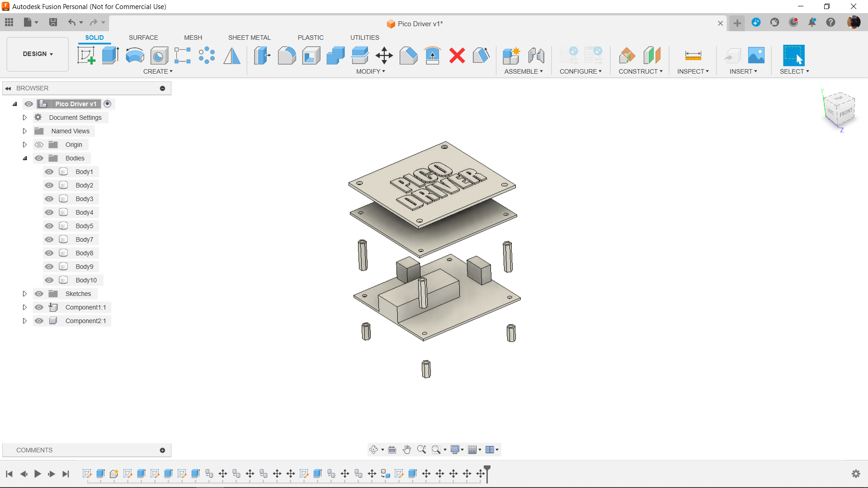Switch to the SURFACE tab
The height and width of the screenshot is (488, 868).
tap(143, 38)
